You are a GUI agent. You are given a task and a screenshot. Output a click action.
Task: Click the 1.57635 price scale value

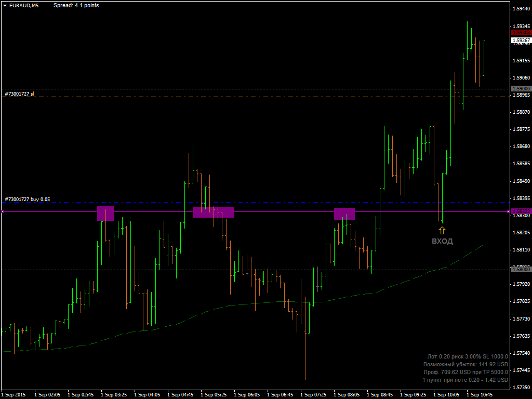[x=522, y=336]
